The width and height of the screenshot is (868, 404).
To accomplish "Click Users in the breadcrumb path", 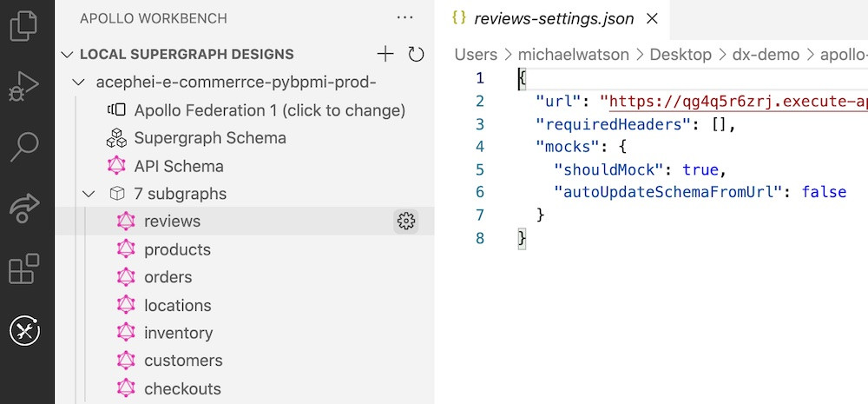I will click(476, 55).
